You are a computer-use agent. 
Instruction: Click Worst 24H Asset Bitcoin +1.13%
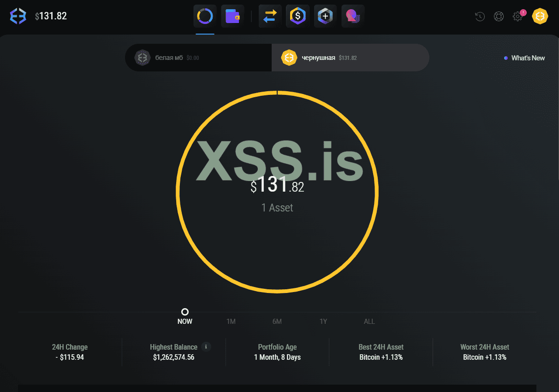[x=485, y=357]
